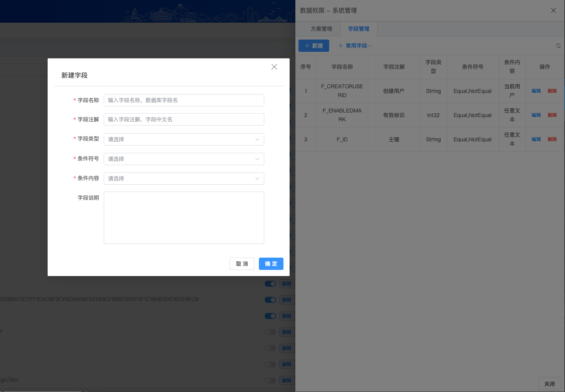Viewport: 565px width, 392px height.
Task: Select the 字段管理 tab
Action: click(x=358, y=29)
